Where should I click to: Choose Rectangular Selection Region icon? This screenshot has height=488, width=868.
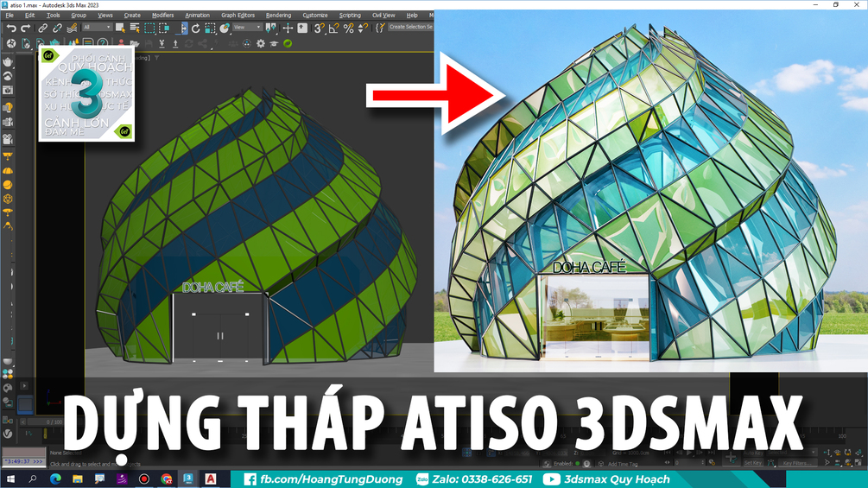149,28
